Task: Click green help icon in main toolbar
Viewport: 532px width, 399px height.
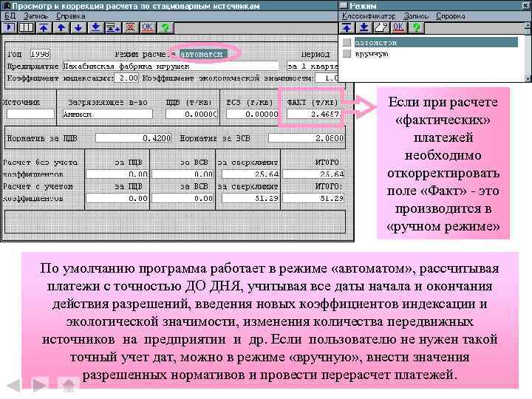Action: coord(166,27)
